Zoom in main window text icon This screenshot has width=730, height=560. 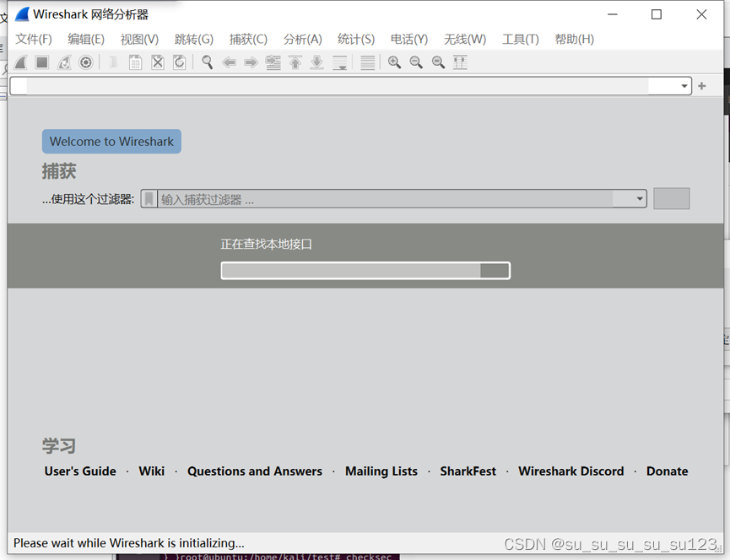pos(394,62)
